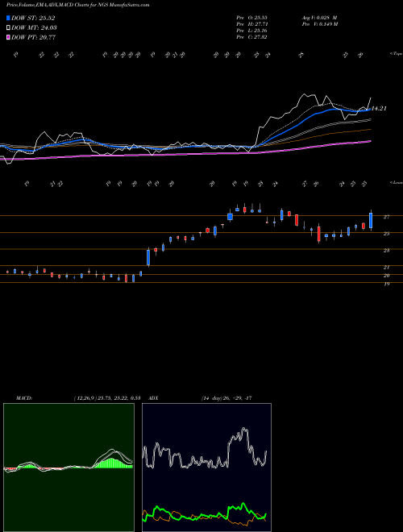Select the 'DOW PT: 20.77' label

pos(33,37)
